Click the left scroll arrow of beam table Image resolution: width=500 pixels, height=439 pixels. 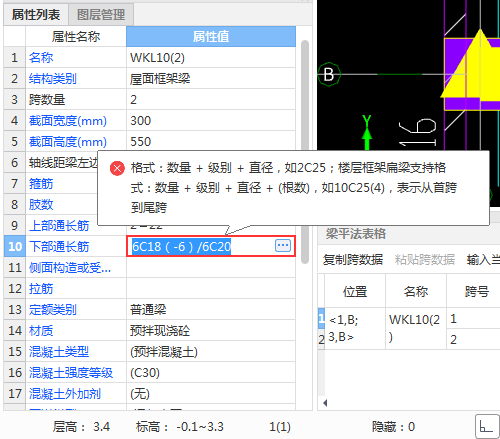point(325,403)
